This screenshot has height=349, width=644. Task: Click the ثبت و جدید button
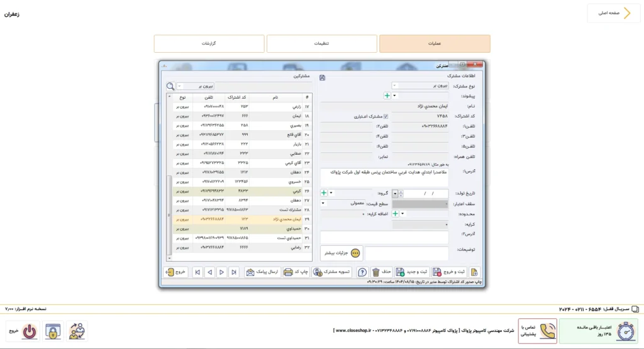coord(412,272)
